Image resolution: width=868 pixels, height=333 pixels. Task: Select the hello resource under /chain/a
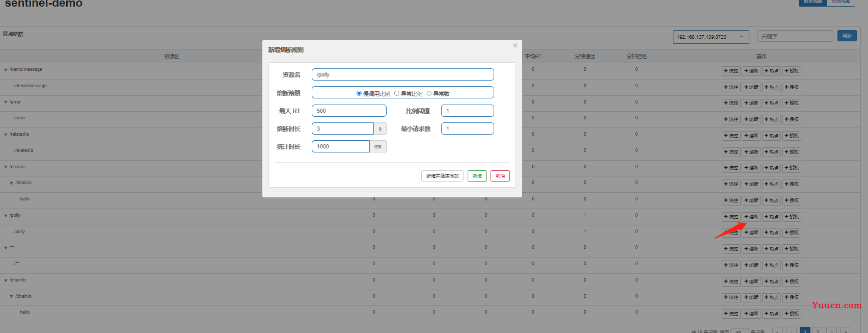pos(24,199)
